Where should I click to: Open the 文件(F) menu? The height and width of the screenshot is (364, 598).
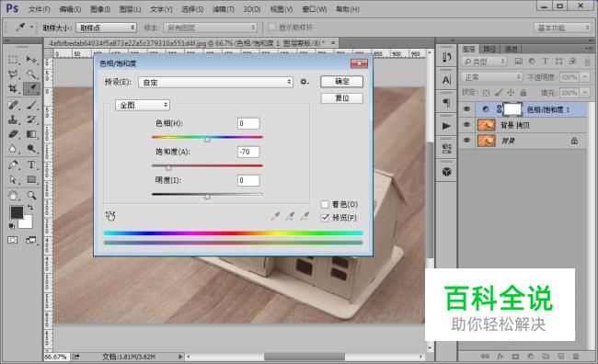(x=40, y=9)
